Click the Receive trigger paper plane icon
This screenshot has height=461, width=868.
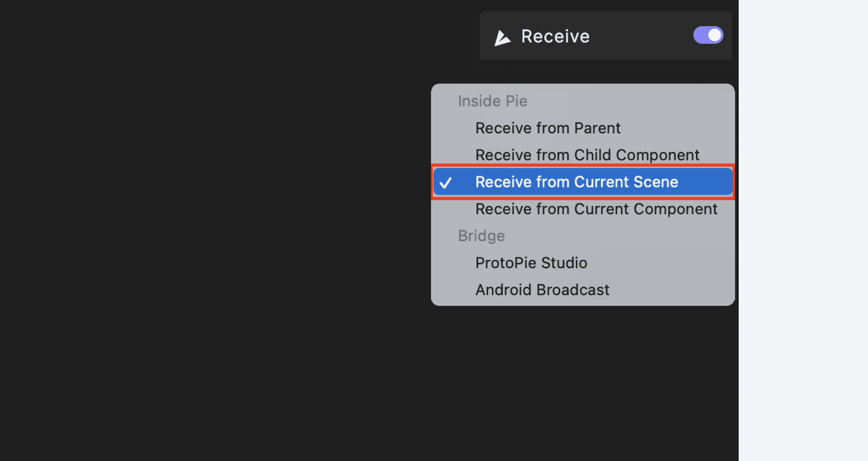click(502, 36)
